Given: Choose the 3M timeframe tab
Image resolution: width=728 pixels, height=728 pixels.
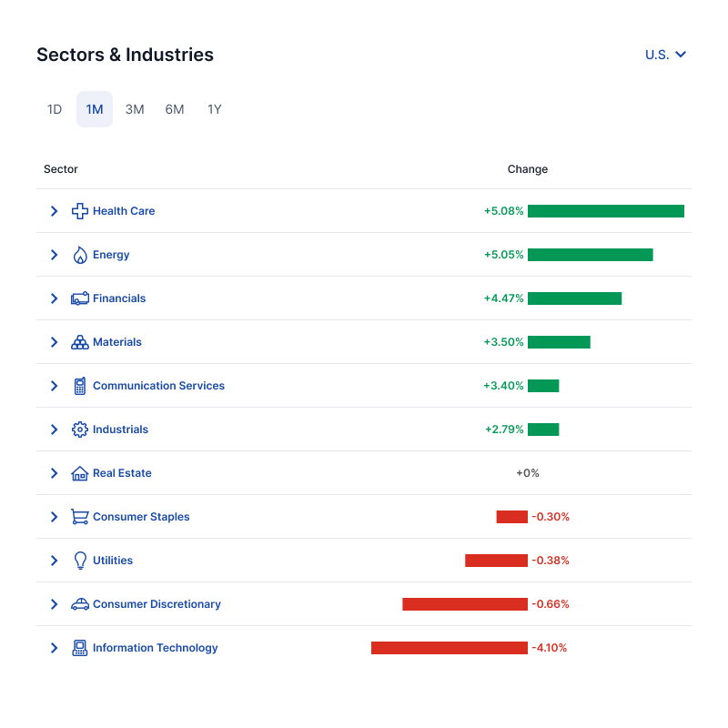Looking at the screenshot, I should pyautogui.click(x=135, y=109).
